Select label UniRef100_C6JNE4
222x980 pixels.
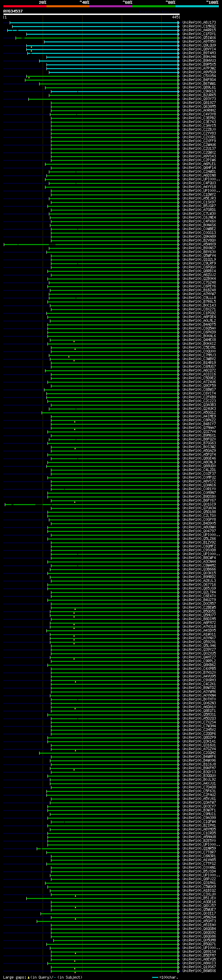point(199,217)
